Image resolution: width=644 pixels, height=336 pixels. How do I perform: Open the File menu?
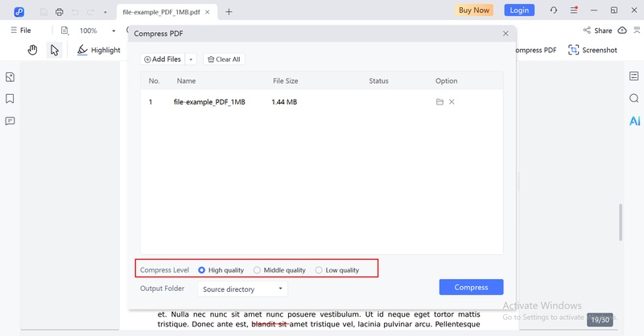21,31
